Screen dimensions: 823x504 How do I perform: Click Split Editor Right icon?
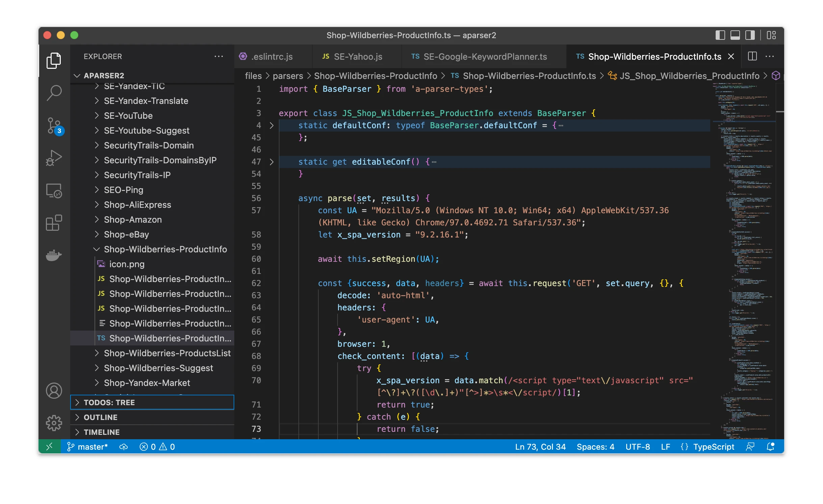pos(752,56)
